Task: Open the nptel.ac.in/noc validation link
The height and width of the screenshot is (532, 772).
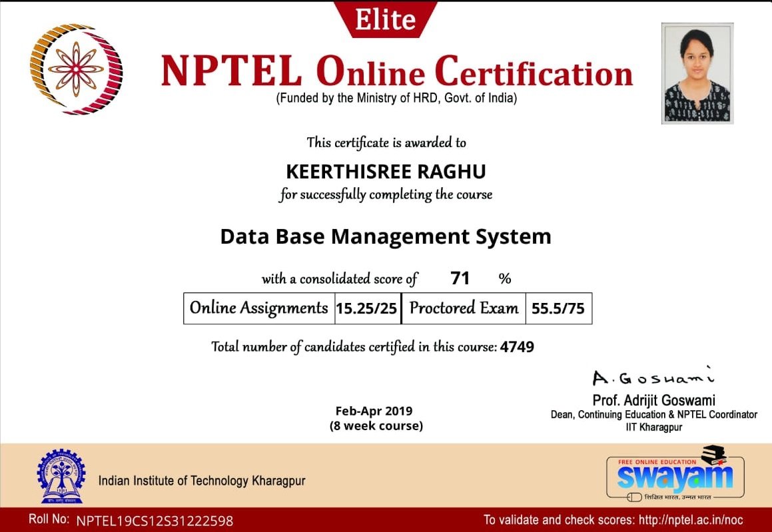Action: tap(691, 520)
